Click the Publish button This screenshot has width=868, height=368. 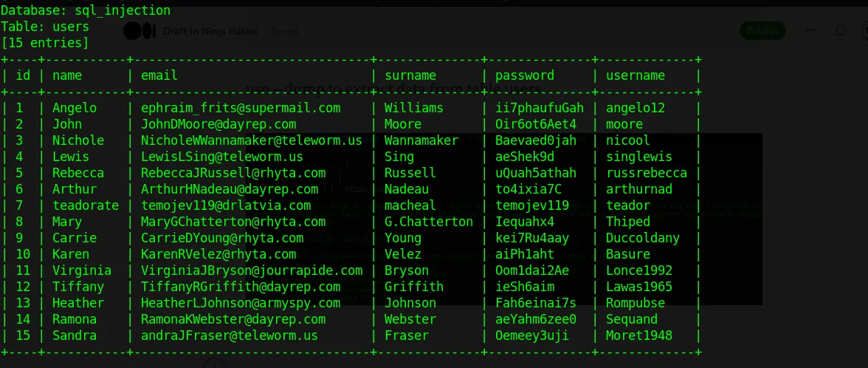pyautogui.click(x=762, y=31)
